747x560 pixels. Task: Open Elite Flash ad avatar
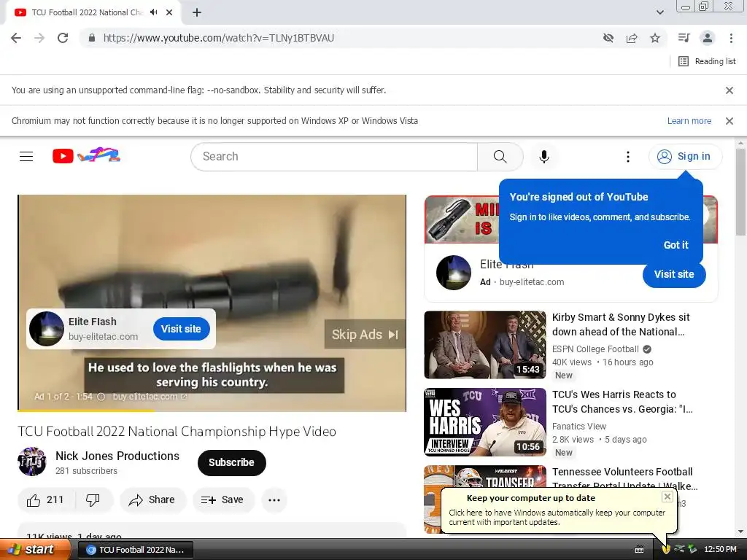pyautogui.click(x=454, y=273)
